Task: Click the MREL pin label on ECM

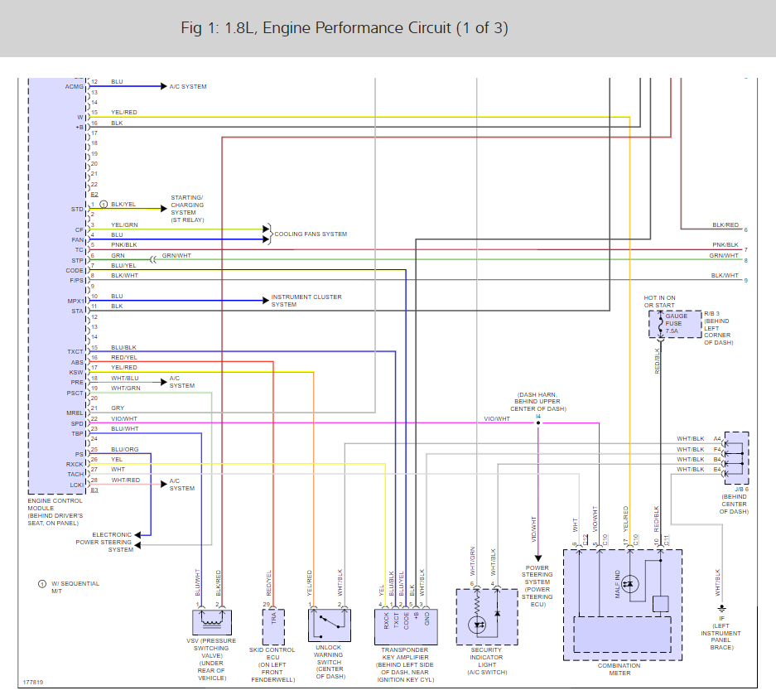Action: click(x=75, y=413)
